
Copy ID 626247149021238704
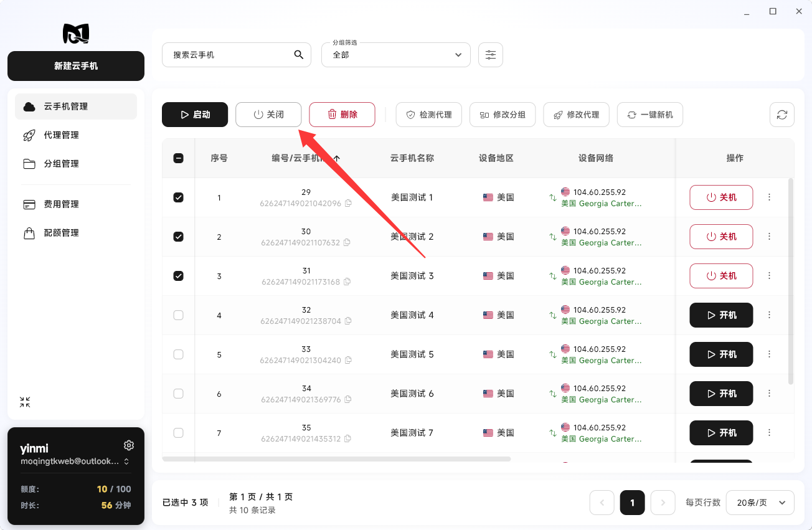(348, 321)
